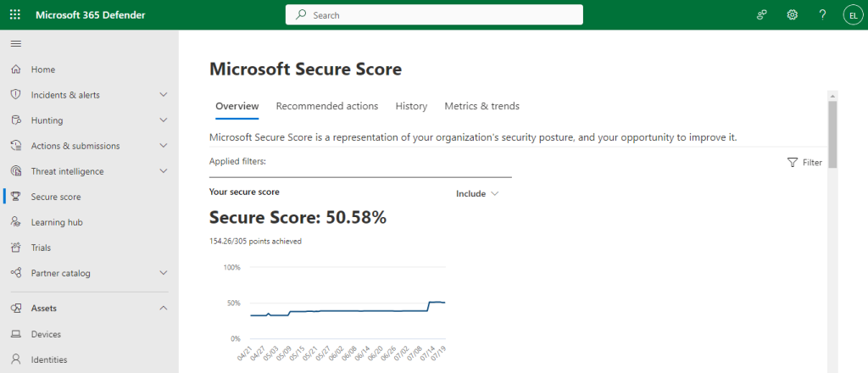Screen dimensions: 868x373
Task: Click the vertical page scrollbar thumb
Action: pyautogui.click(x=832, y=135)
